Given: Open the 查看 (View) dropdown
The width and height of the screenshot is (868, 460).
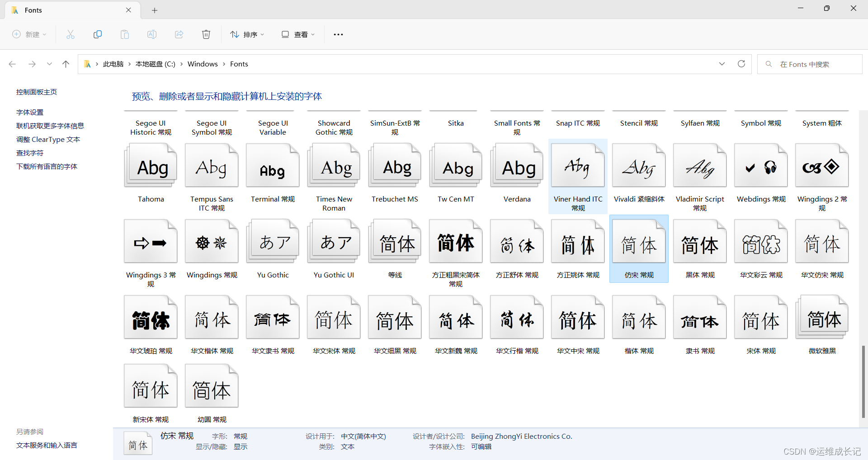Looking at the screenshot, I should [x=298, y=34].
